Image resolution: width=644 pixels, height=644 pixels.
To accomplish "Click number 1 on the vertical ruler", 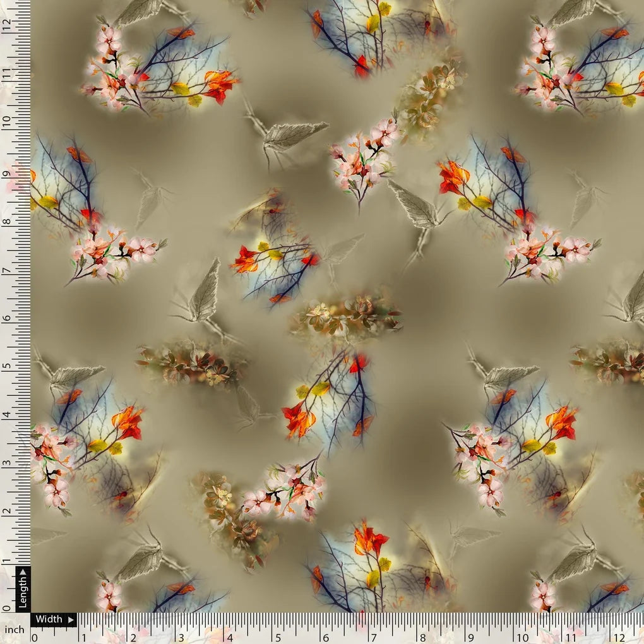I will [7, 561].
